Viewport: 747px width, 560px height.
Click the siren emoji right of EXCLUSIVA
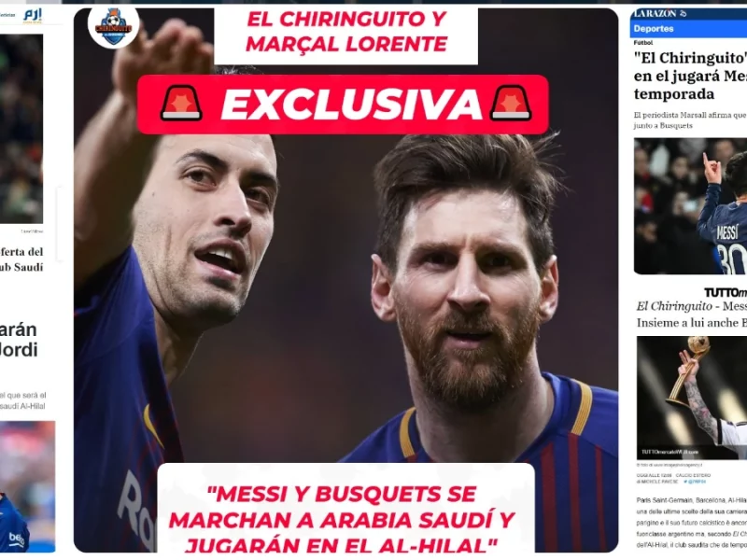pyautogui.click(x=511, y=104)
